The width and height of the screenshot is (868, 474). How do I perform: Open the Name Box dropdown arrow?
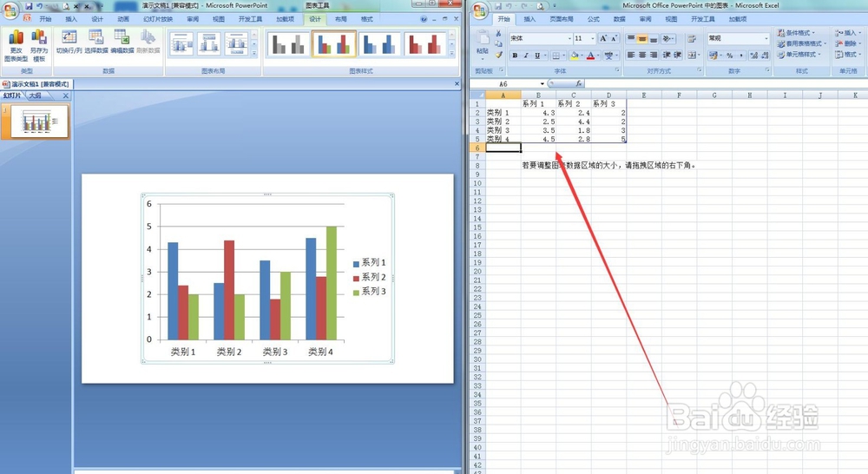point(542,83)
